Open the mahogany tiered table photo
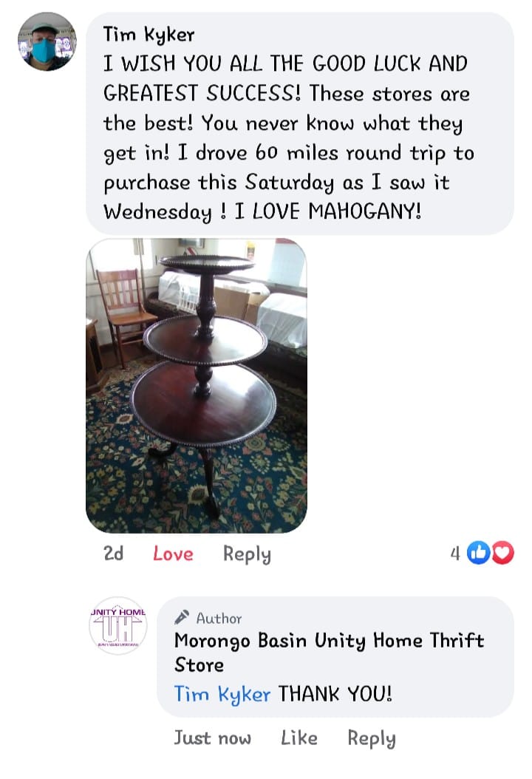Viewport: 532px width, 779px height. (x=197, y=386)
